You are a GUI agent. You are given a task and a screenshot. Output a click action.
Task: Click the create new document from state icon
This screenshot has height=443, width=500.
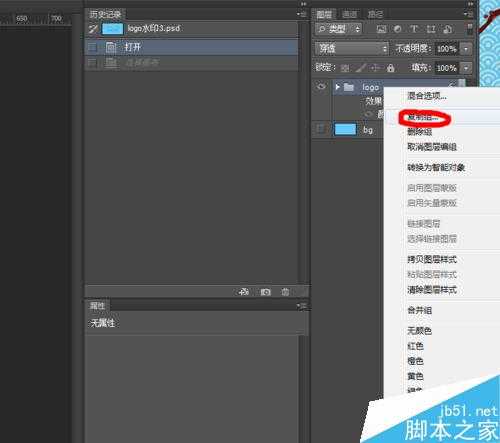point(244,292)
